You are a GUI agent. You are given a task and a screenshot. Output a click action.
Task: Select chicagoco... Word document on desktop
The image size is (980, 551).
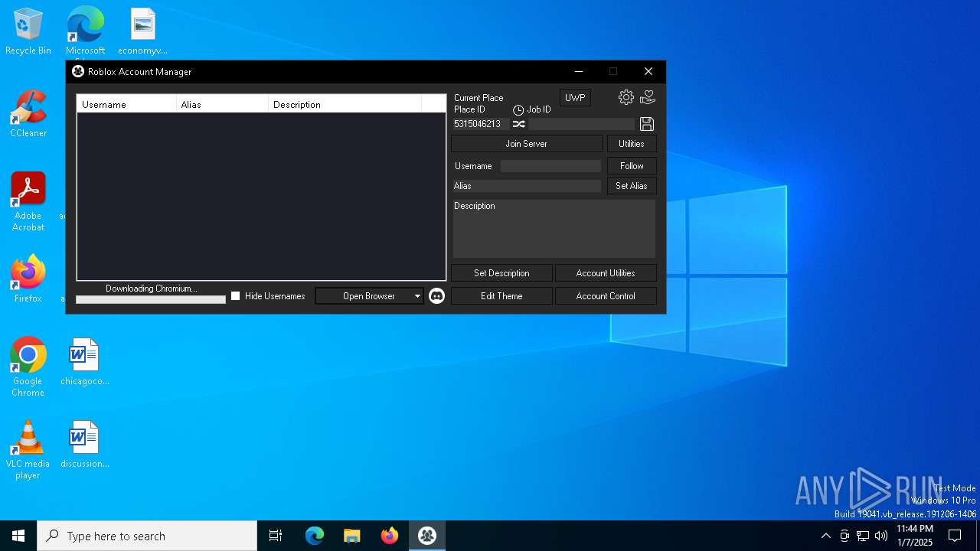(85, 362)
